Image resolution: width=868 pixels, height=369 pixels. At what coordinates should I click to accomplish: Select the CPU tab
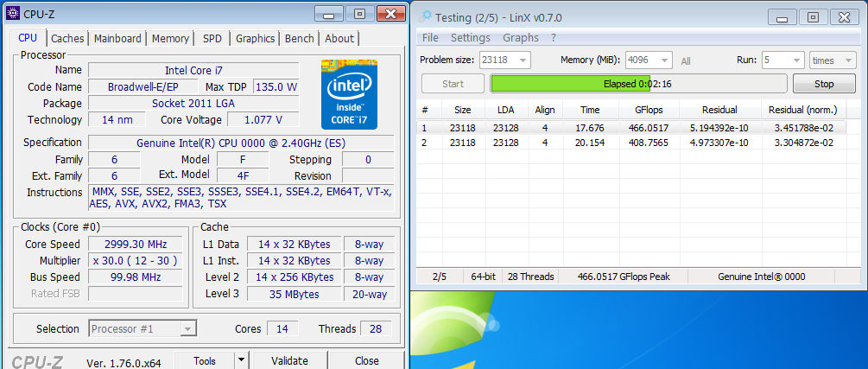28,38
